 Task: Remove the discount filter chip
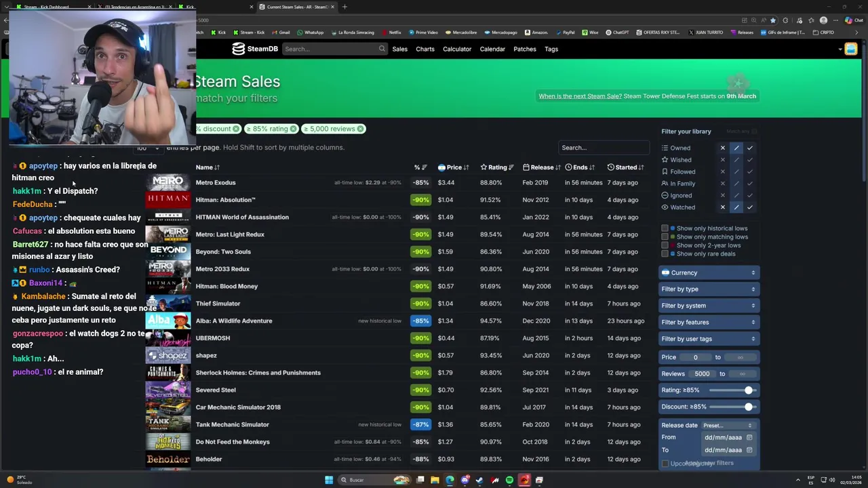[x=236, y=129]
